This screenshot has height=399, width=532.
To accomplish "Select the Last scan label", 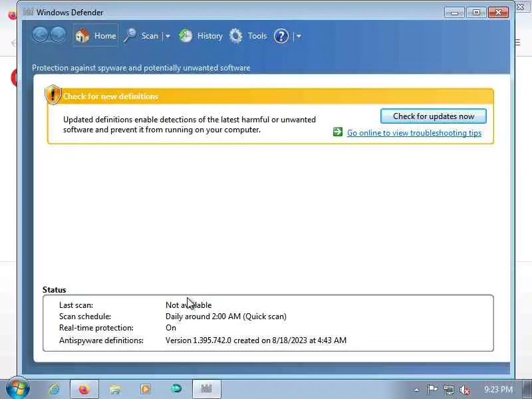I will [76, 305].
